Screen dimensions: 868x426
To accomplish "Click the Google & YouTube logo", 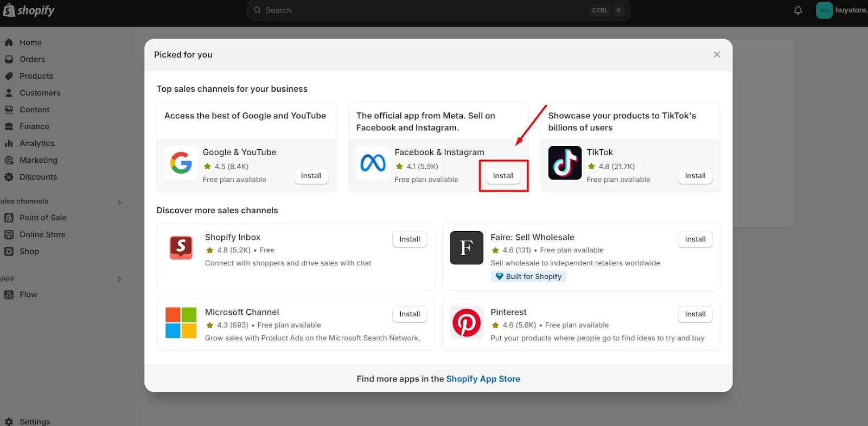I will pyautogui.click(x=181, y=163).
